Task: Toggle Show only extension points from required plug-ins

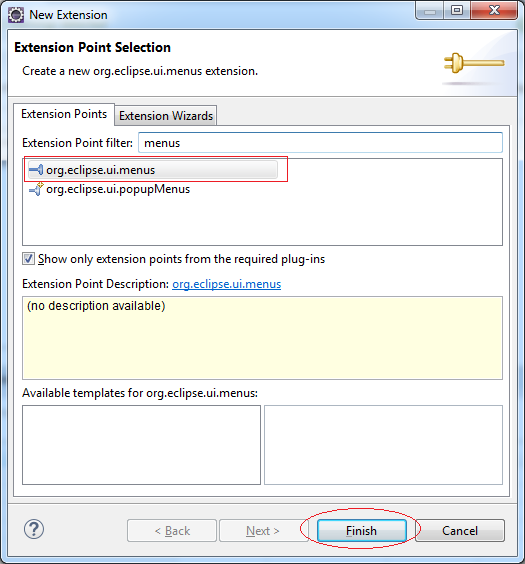Action: click(x=28, y=259)
